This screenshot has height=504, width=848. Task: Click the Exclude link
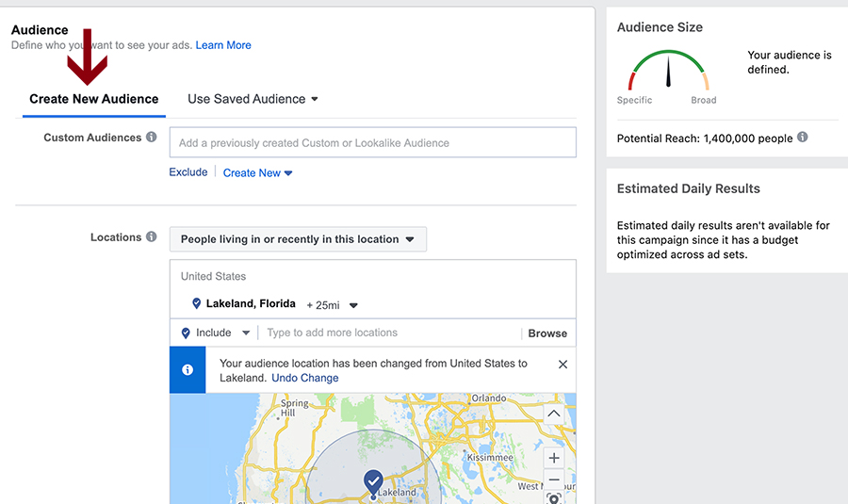[188, 172]
